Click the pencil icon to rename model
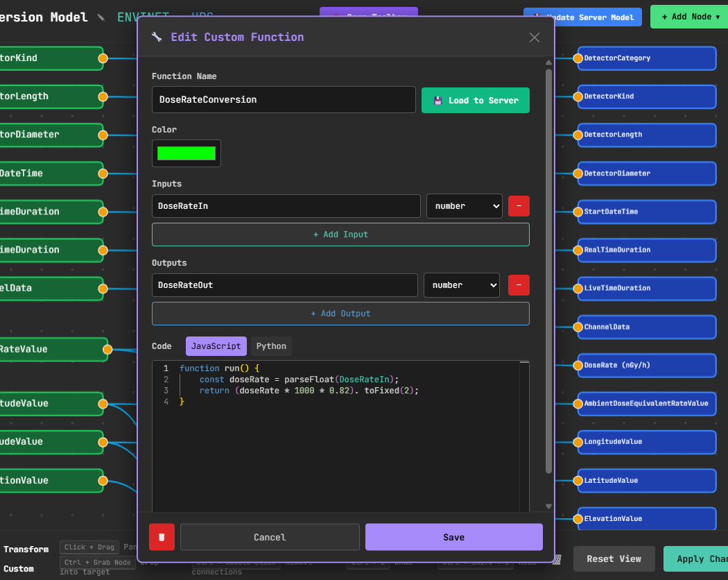The height and width of the screenshot is (580, 728). click(x=101, y=17)
